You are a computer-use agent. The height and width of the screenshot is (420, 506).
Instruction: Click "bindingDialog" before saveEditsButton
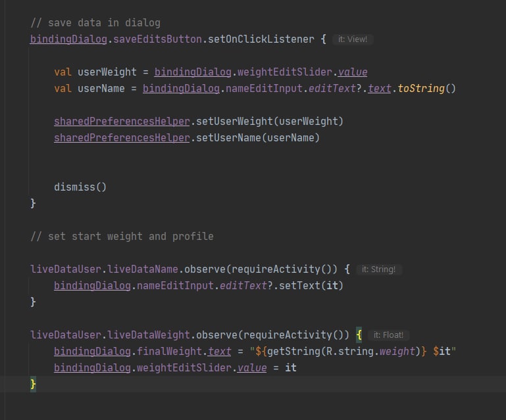[68, 39]
